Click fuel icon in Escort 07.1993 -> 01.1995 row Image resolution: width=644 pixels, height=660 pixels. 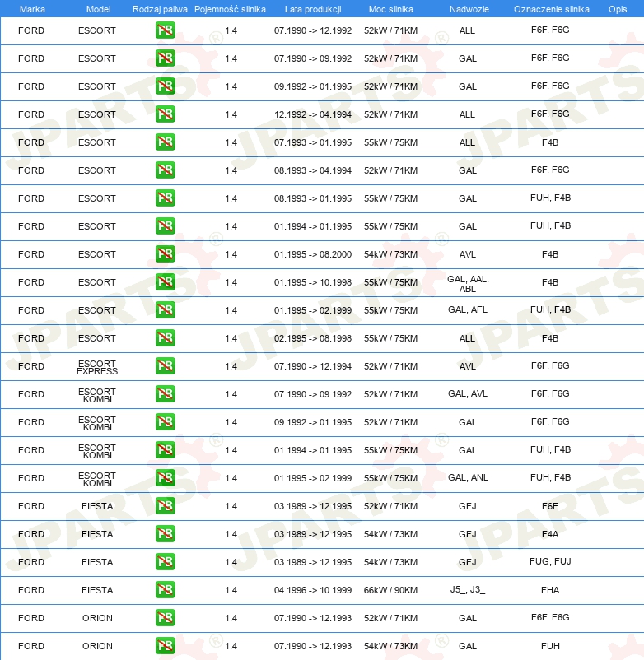coord(165,142)
